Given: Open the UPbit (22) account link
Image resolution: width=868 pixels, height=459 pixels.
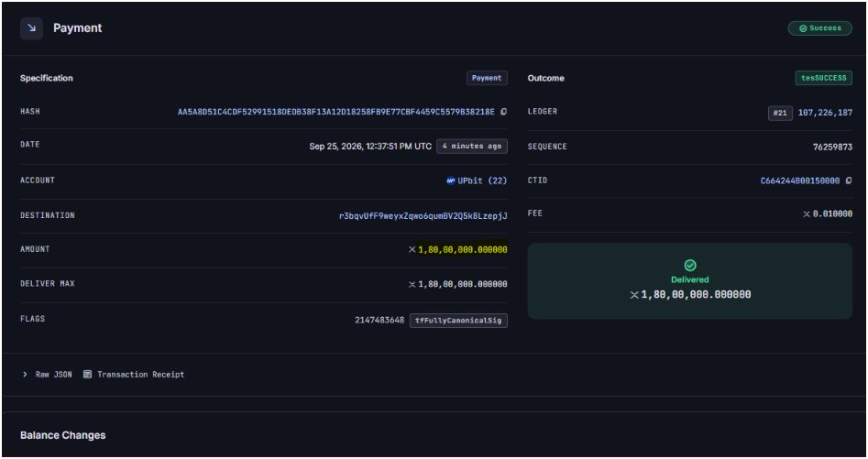Looking at the screenshot, I should tap(482, 180).
